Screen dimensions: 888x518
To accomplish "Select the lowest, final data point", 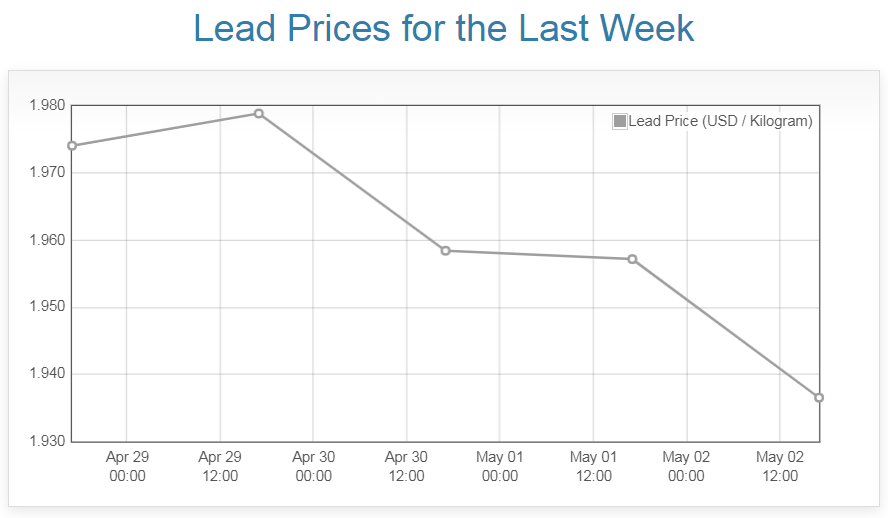I will pos(819,398).
